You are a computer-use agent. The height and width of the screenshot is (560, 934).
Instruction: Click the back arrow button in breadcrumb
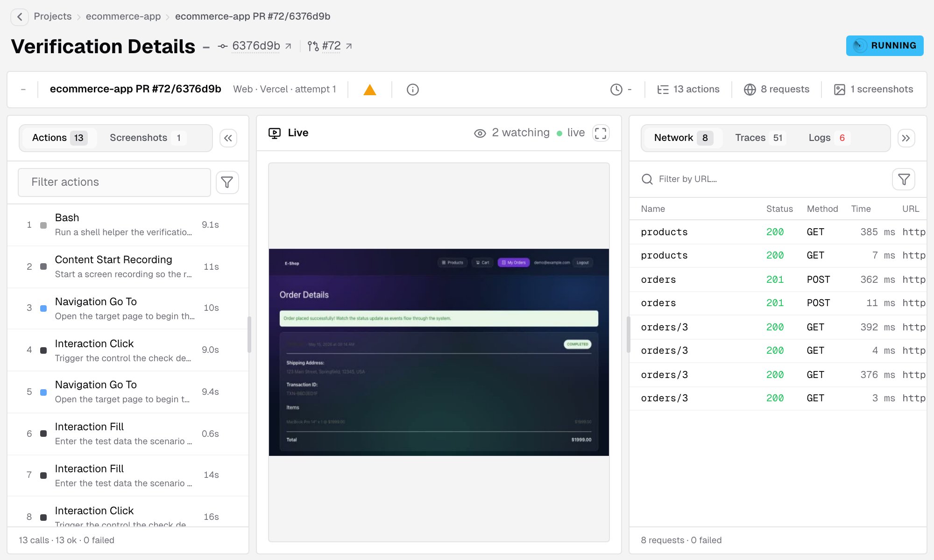coord(20,17)
